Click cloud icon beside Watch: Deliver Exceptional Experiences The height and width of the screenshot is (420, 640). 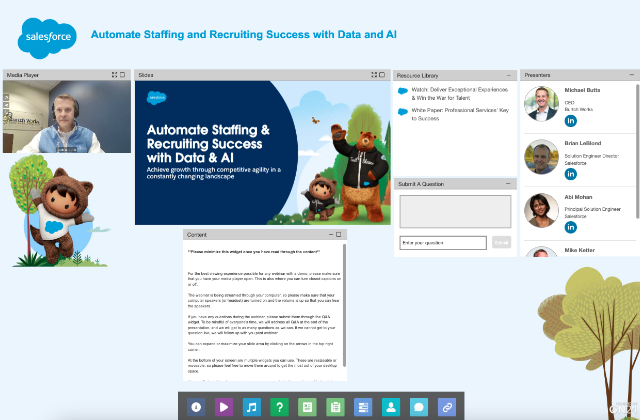(x=403, y=91)
